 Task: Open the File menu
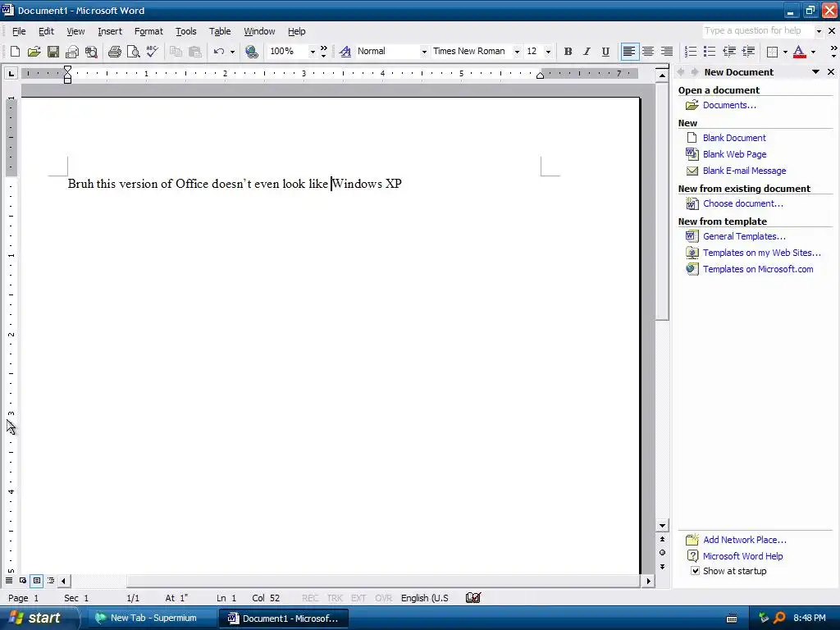[x=19, y=31]
